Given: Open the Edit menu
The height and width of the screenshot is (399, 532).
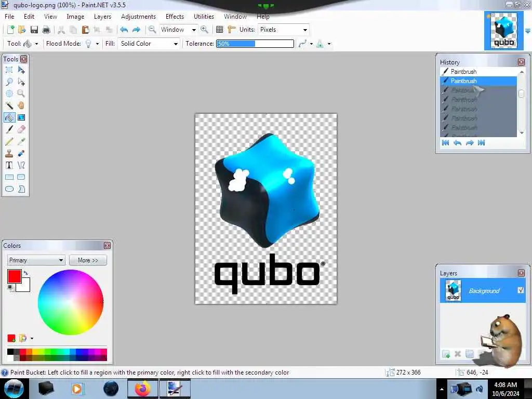Looking at the screenshot, I should [29, 16].
